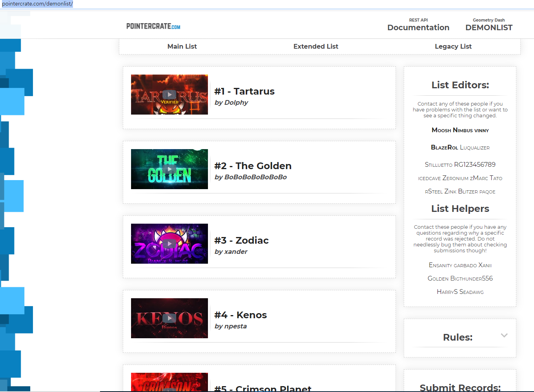
Task: Play the Kenos video thumbnail
Action: pos(169,318)
